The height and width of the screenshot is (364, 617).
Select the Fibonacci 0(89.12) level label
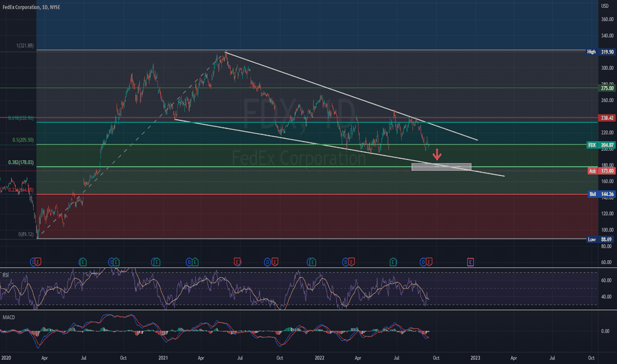[26, 234]
